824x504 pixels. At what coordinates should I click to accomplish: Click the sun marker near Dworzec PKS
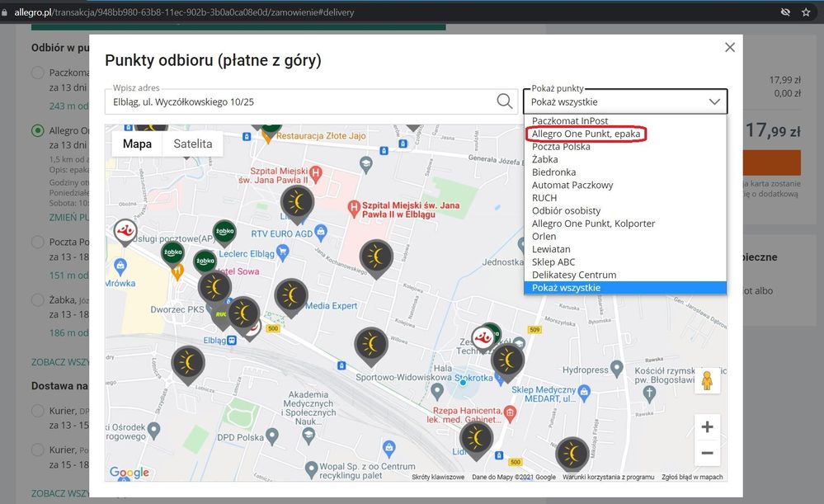click(x=214, y=288)
